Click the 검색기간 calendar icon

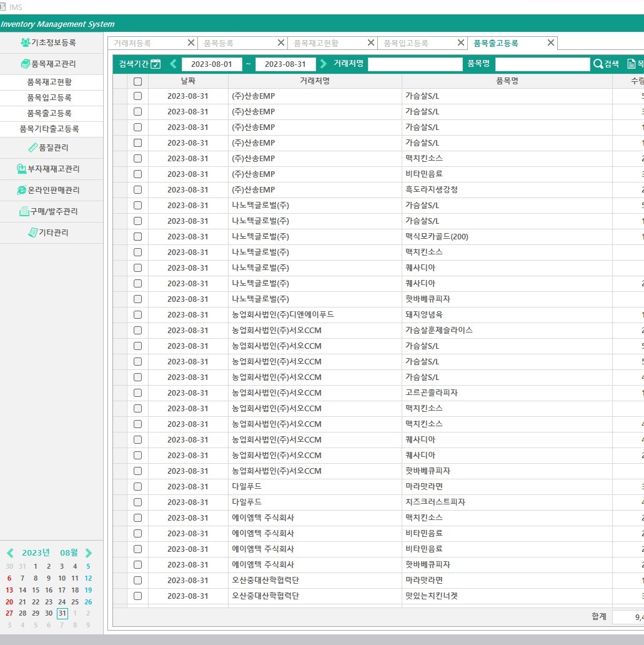pos(156,64)
